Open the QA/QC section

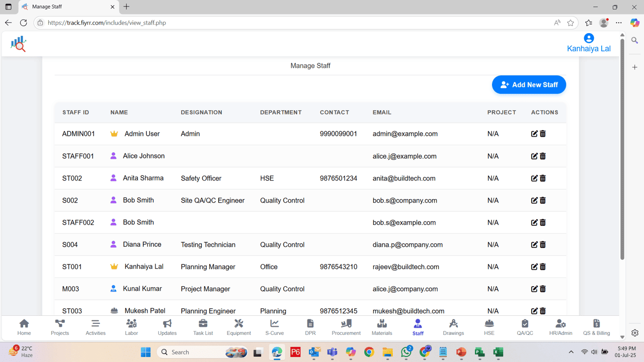525,327
